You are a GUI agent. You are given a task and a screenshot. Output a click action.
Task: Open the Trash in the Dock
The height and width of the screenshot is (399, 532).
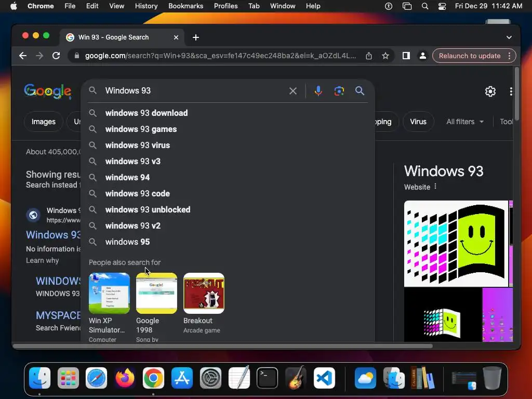(492, 378)
